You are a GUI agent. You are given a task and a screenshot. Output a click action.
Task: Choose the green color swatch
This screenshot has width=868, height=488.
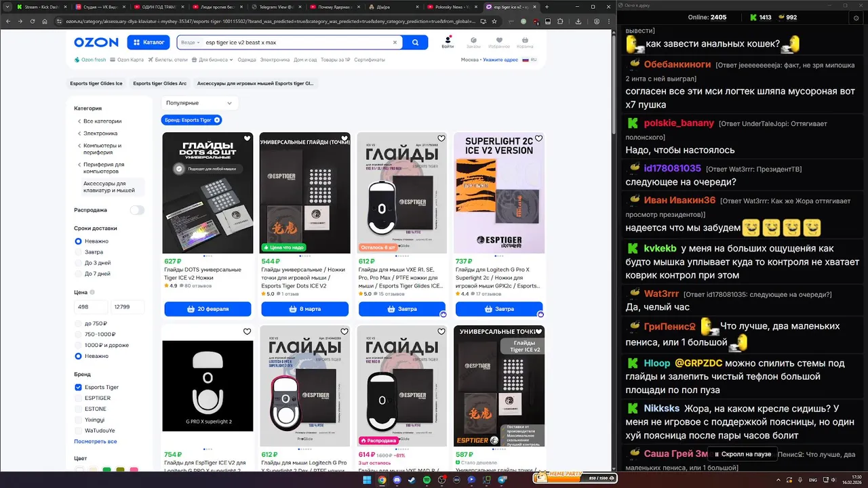(x=106, y=470)
